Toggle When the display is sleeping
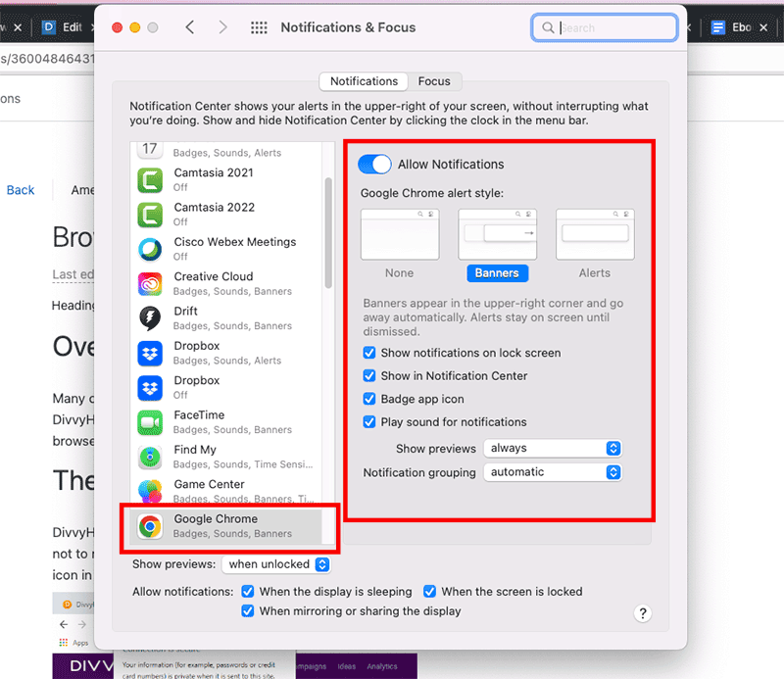Screen dimensions: 784x679 pyautogui.click(x=248, y=592)
